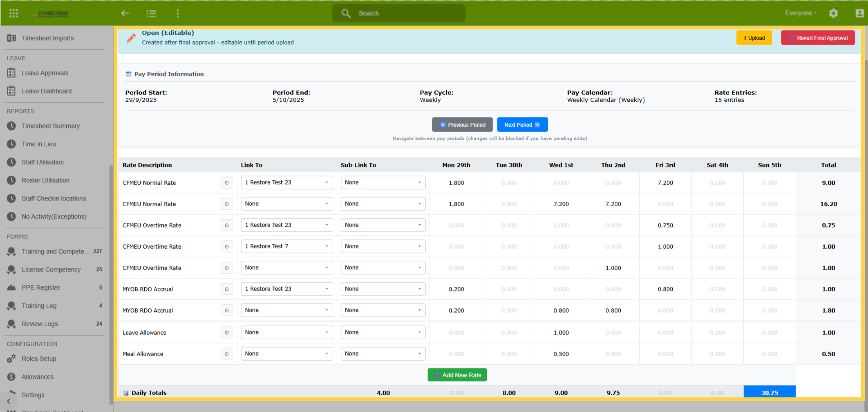Open Time in Lieu report

coord(39,144)
